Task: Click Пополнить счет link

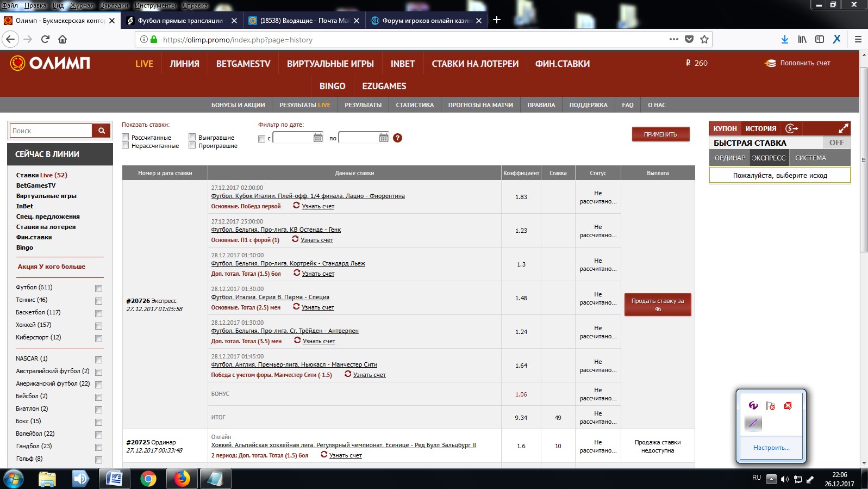Action: [x=805, y=63]
